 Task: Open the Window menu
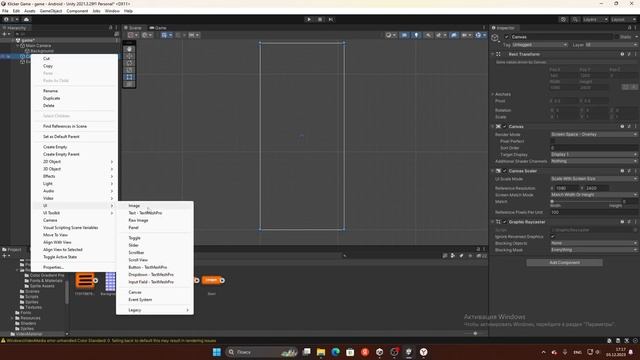click(x=112, y=11)
